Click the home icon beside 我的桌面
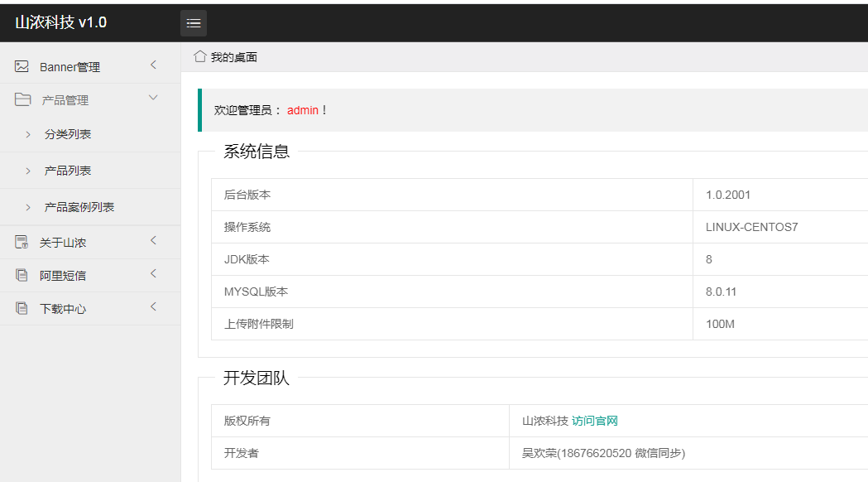 pyautogui.click(x=200, y=56)
